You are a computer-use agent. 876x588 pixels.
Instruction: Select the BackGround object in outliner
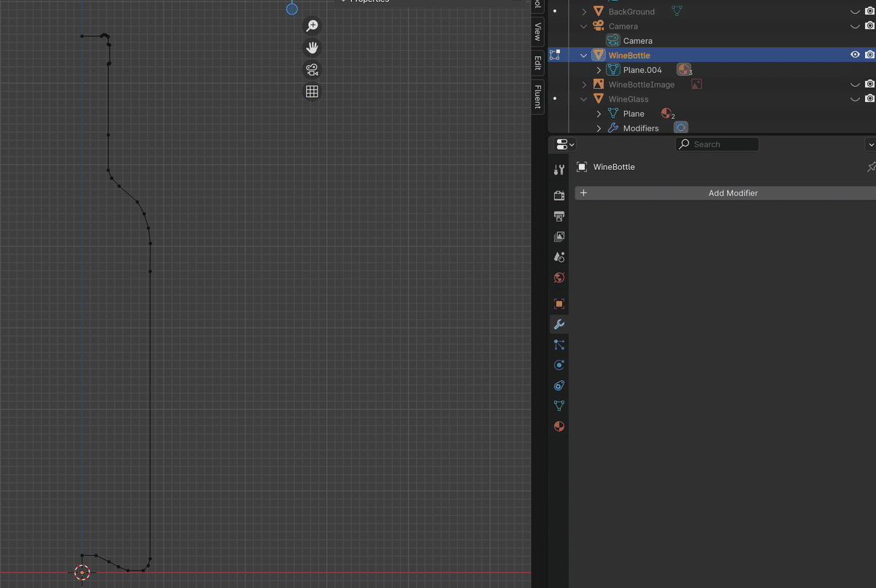(x=631, y=12)
